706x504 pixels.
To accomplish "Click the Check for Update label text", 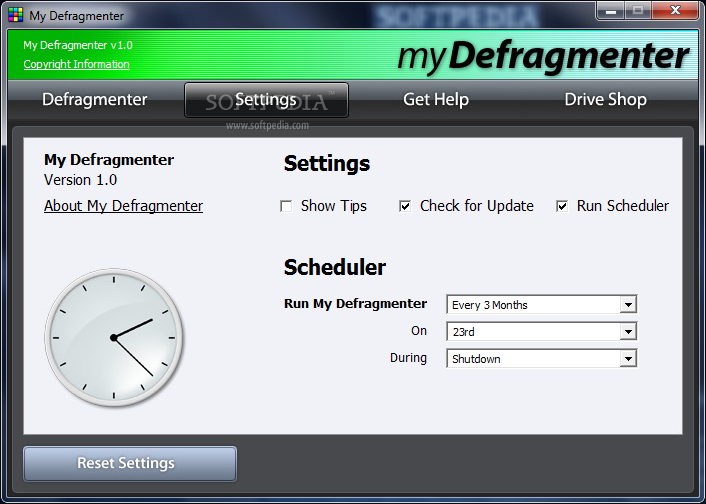I will coord(477,206).
